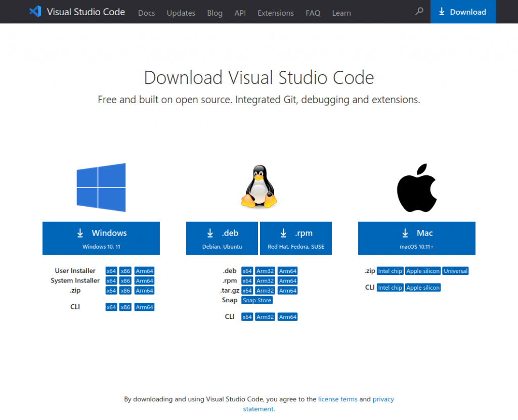Download the Mac Universal .zip

click(456, 271)
